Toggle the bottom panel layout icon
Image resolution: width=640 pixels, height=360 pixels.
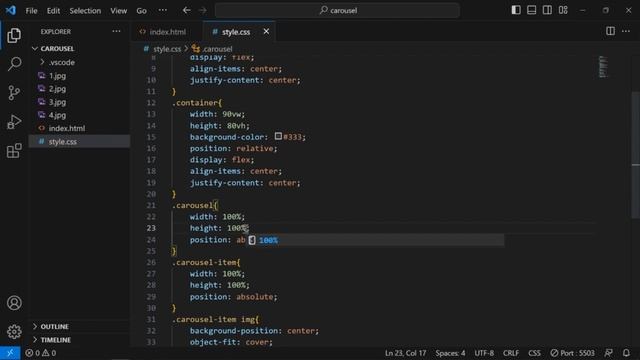tap(531, 10)
